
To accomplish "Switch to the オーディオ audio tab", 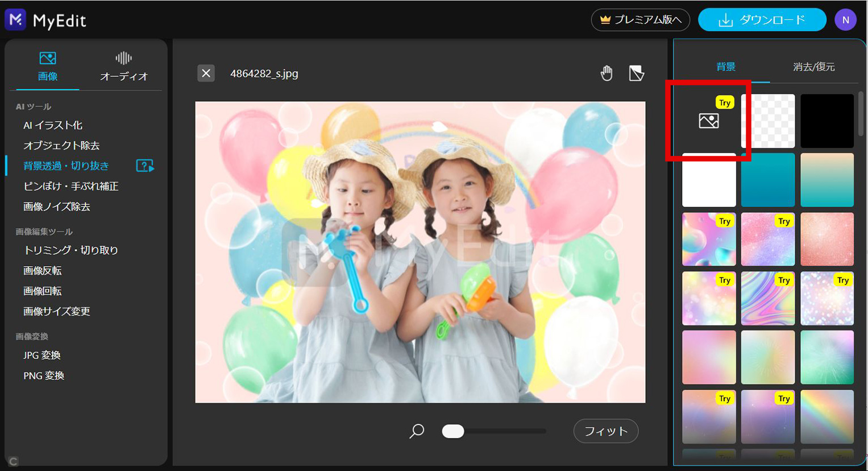I will tap(123, 67).
